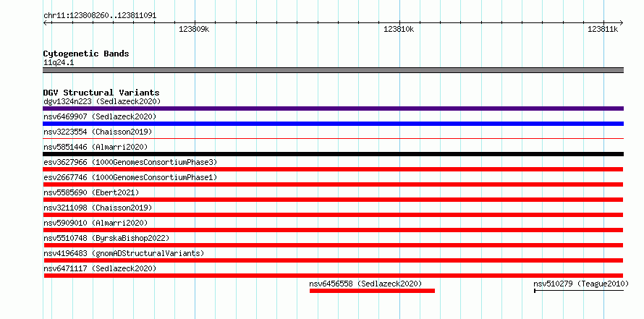Click the chr11:123808260..123811091 coordinate label

point(100,16)
